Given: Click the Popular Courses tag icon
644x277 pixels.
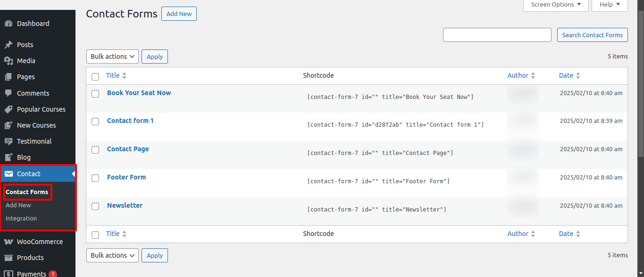Looking at the screenshot, I should (x=8, y=109).
